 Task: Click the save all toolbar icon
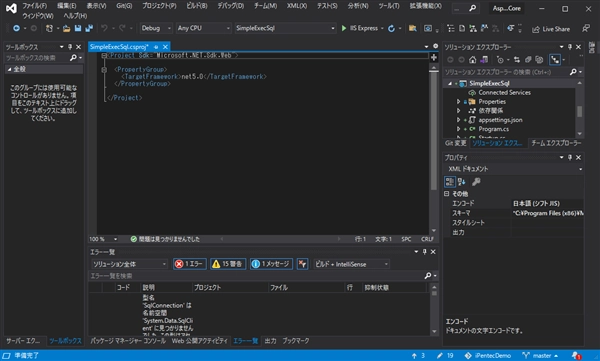[x=89, y=28]
